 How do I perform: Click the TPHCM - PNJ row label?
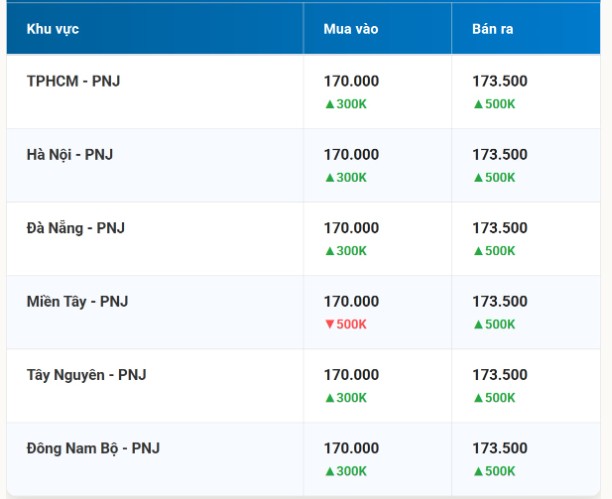point(73,81)
